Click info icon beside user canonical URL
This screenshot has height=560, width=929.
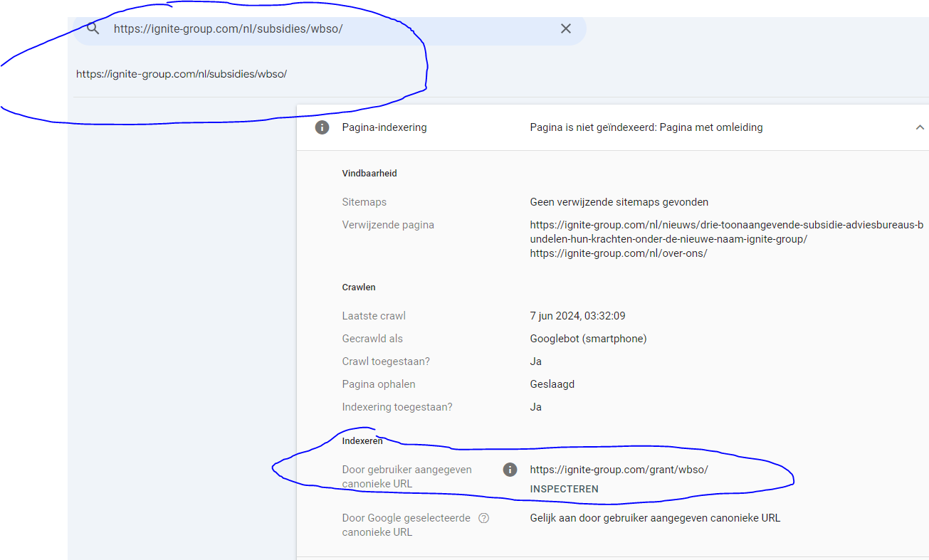click(510, 470)
